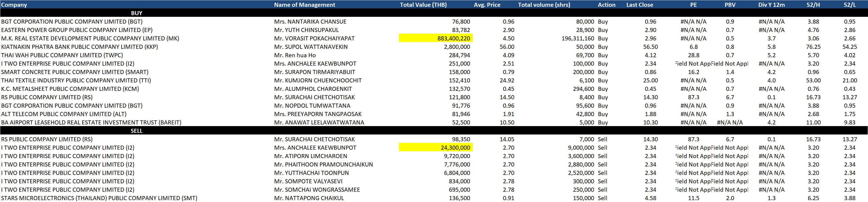This screenshot has height=202, width=868.
Task: Click the yellow highlighted 883,400,220 cell
Action: [x=436, y=39]
